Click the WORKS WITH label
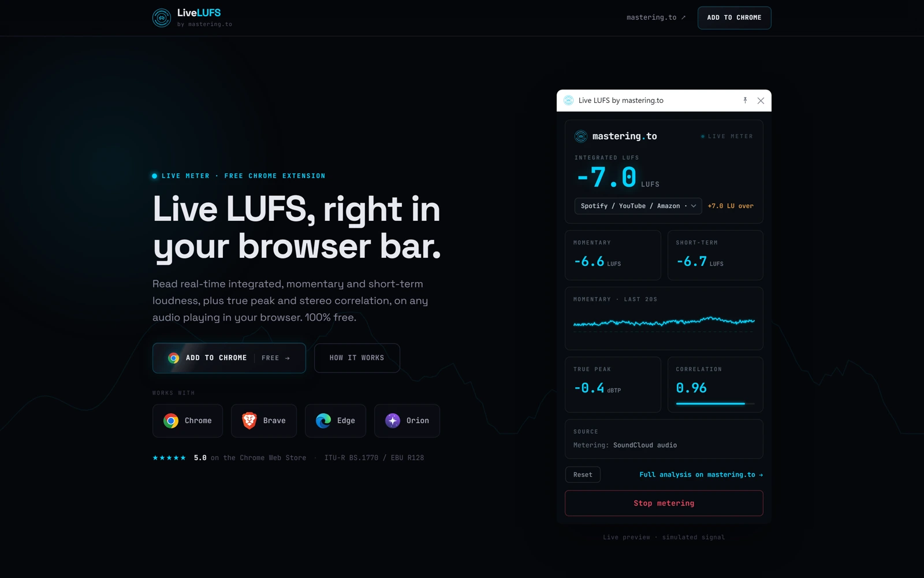Screen dimensions: 924x578 pyautogui.click(x=173, y=393)
